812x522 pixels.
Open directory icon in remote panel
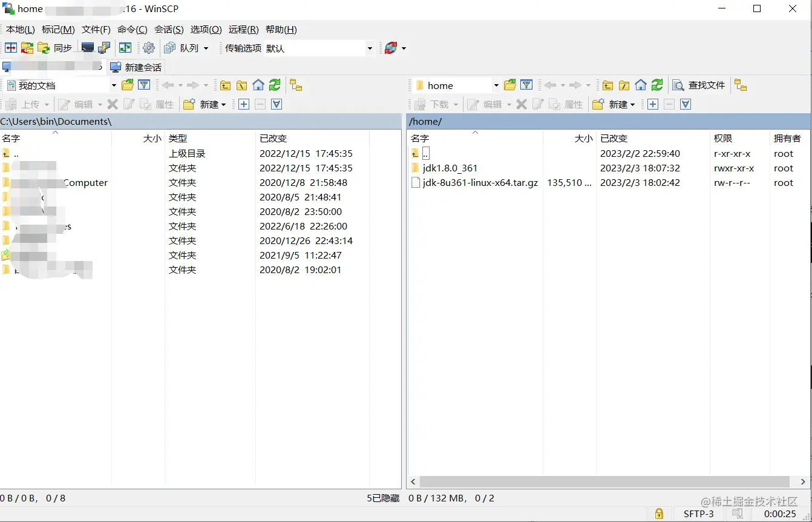pos(510,85)
